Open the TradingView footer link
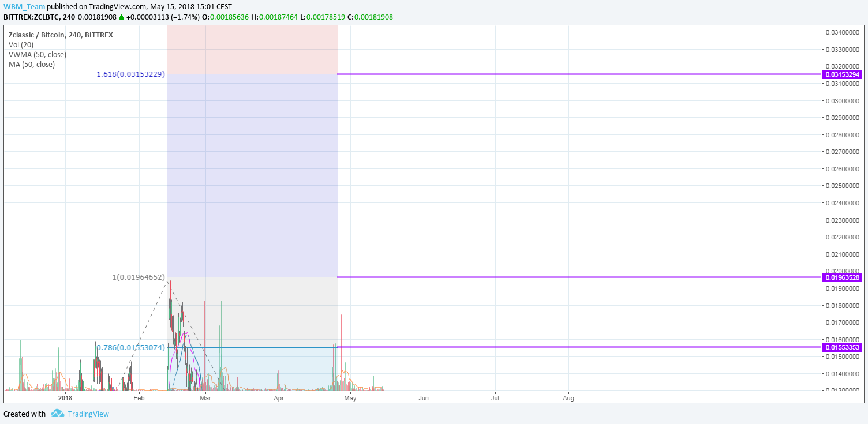Viewport: 868px width, 424px height. tap(88, 414)
